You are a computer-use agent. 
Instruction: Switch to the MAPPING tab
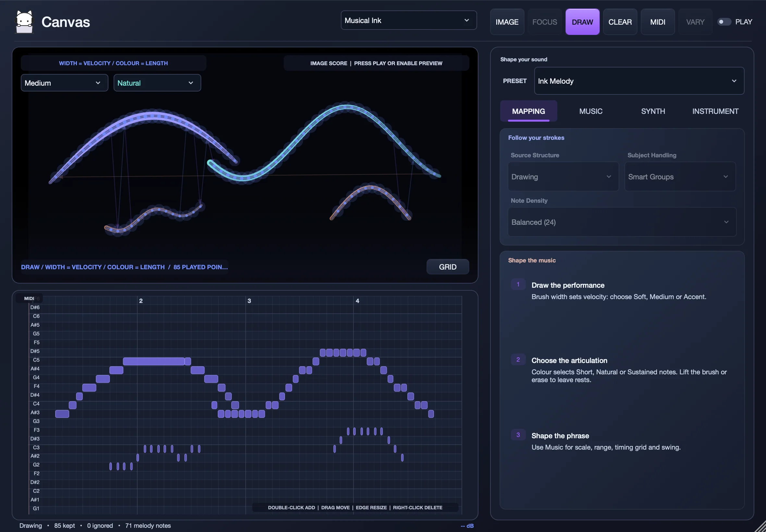(528, 111)
